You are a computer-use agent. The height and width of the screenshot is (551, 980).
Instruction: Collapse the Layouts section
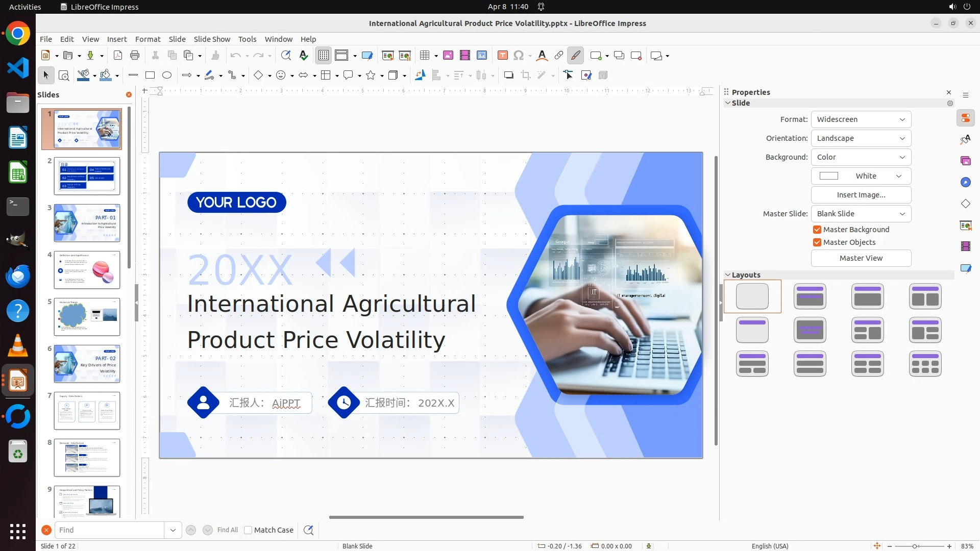tap(728, 275)
